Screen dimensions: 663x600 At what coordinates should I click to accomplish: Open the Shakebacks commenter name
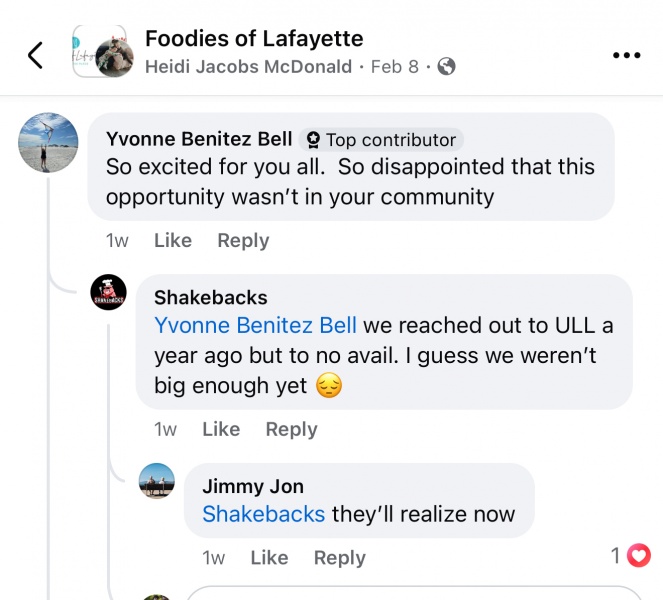211,297
